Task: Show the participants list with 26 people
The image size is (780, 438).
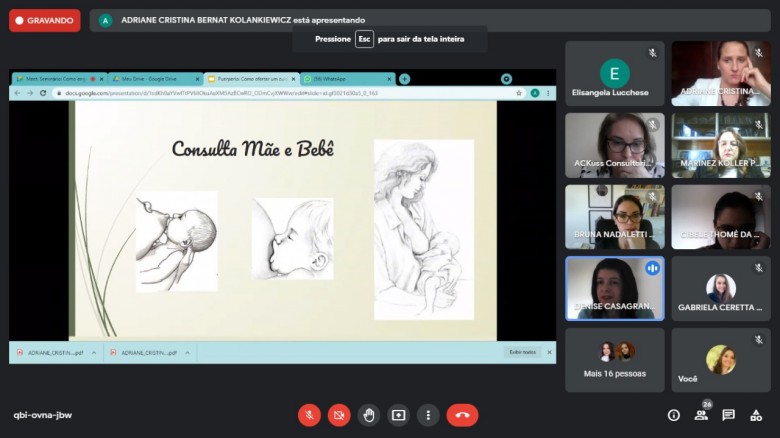Action: pyautogui.click(x=702, y=415)
